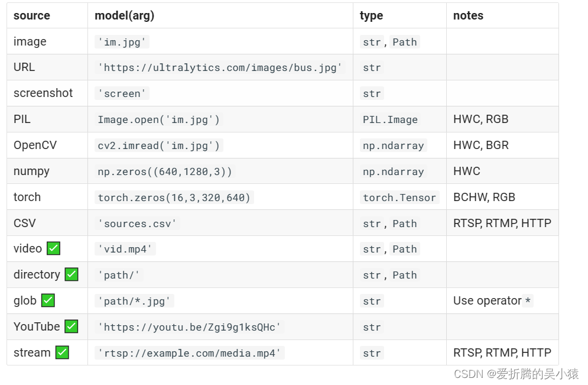The image size is (588, 385).
Task: Click the green checkmark beside YouTube
Action: pos(72,326)
